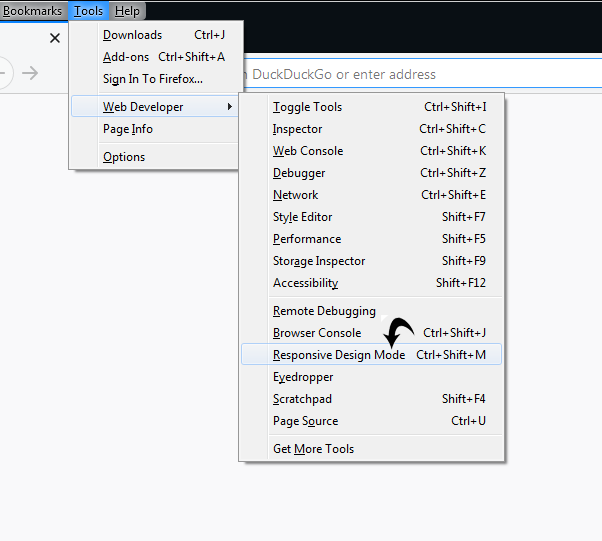Choose Add-ons in Tools menu
The image size is (602, 541).
coord(155,57)
